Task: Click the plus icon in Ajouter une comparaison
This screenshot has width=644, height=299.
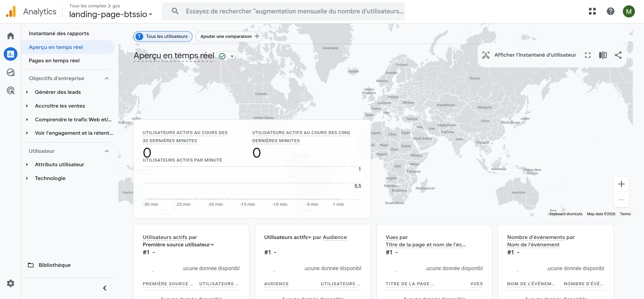Action: click(257, 36)
